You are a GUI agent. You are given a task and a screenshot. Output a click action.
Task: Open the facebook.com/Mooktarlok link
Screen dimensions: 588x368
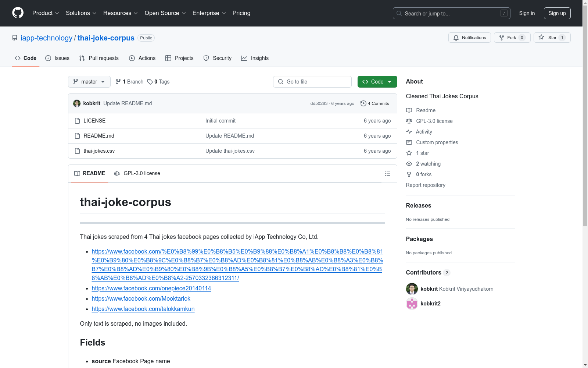(x=141, y=299)
